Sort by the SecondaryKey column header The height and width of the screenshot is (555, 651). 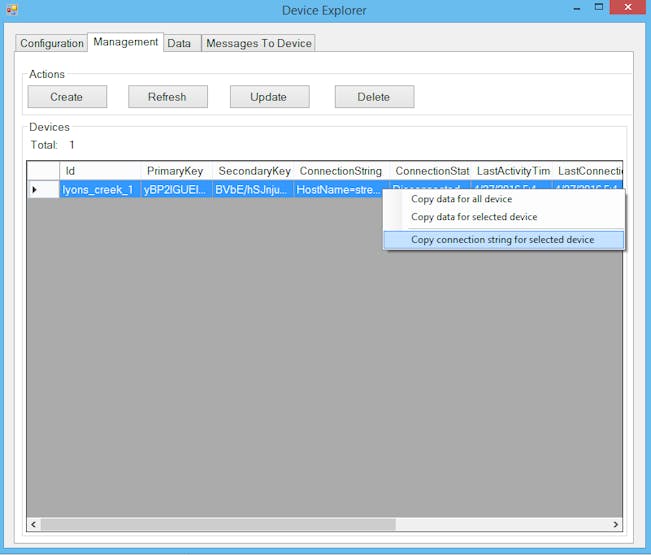(253, 171)
